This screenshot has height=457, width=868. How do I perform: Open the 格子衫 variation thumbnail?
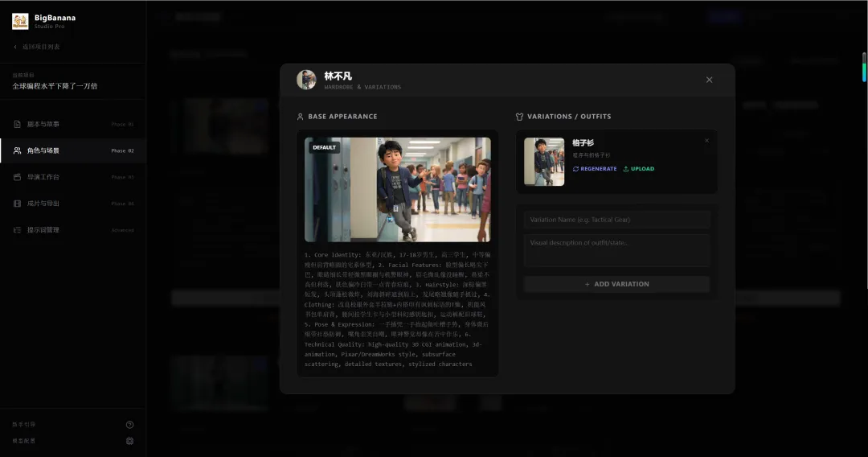pyautogui.click(x=544, y=162)
